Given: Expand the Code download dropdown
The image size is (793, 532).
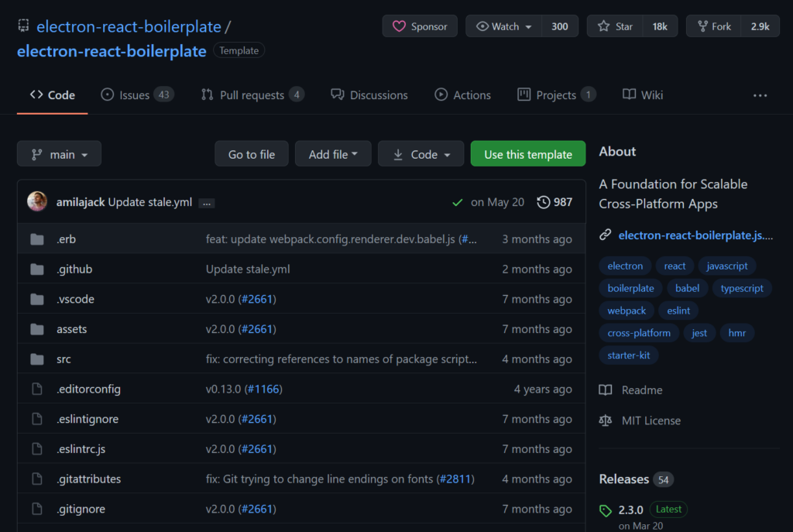Looking at the screenshot, I should (x=421, y=154).
